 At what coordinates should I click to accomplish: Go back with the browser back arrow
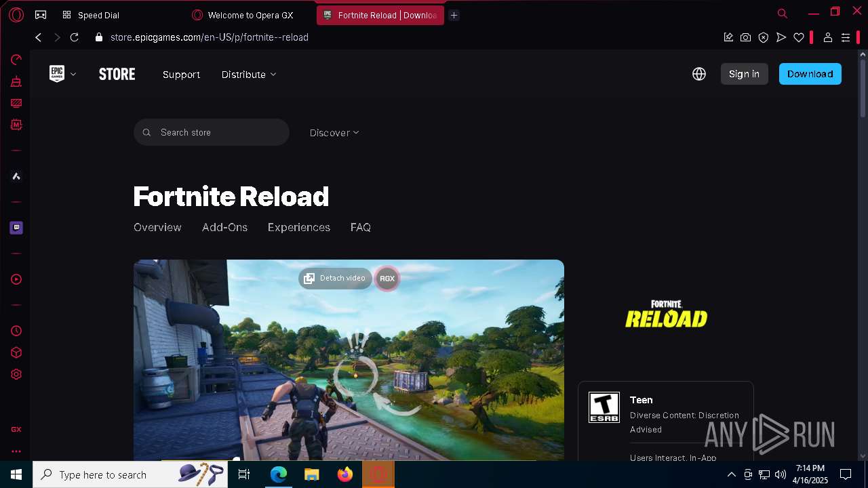[x=39, y=37]
